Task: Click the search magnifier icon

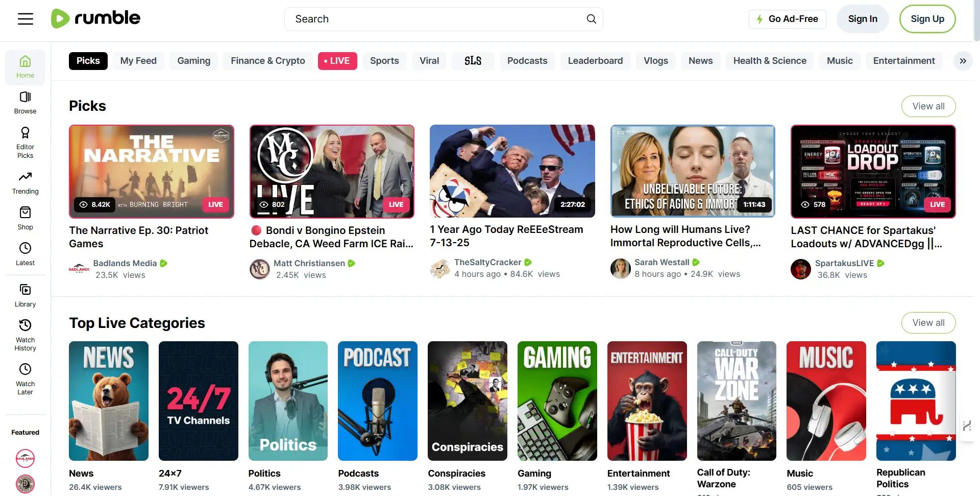Action: [591, 19]
